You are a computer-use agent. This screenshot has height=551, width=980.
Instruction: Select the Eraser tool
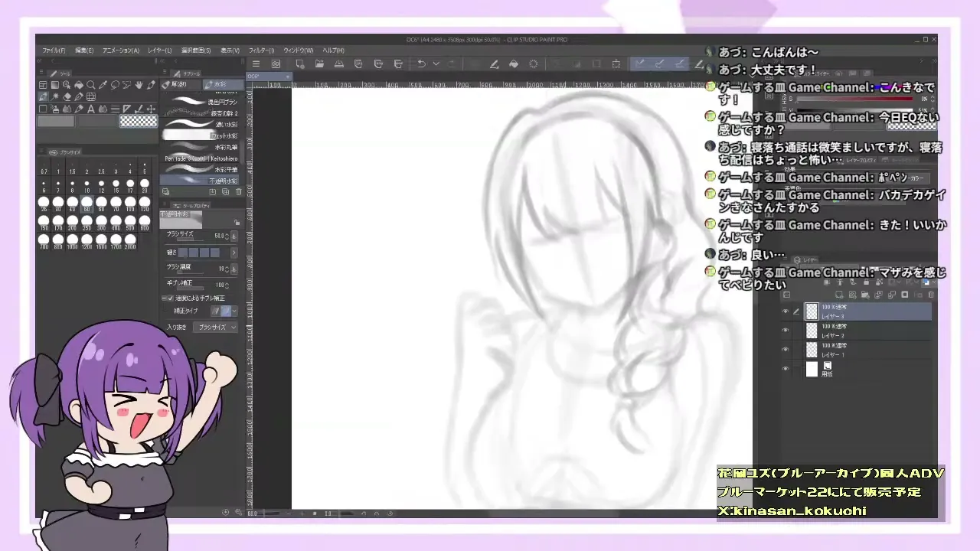tap(67, 96)
